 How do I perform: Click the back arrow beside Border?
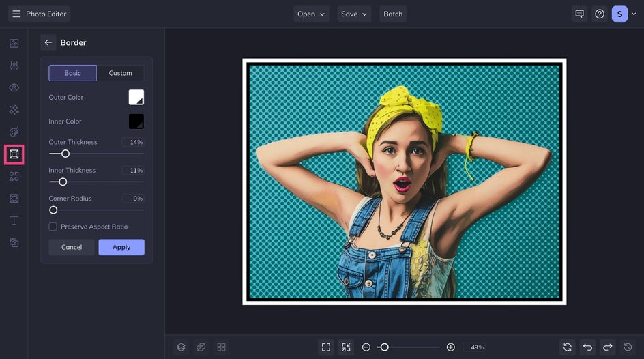tap(48, 42)
